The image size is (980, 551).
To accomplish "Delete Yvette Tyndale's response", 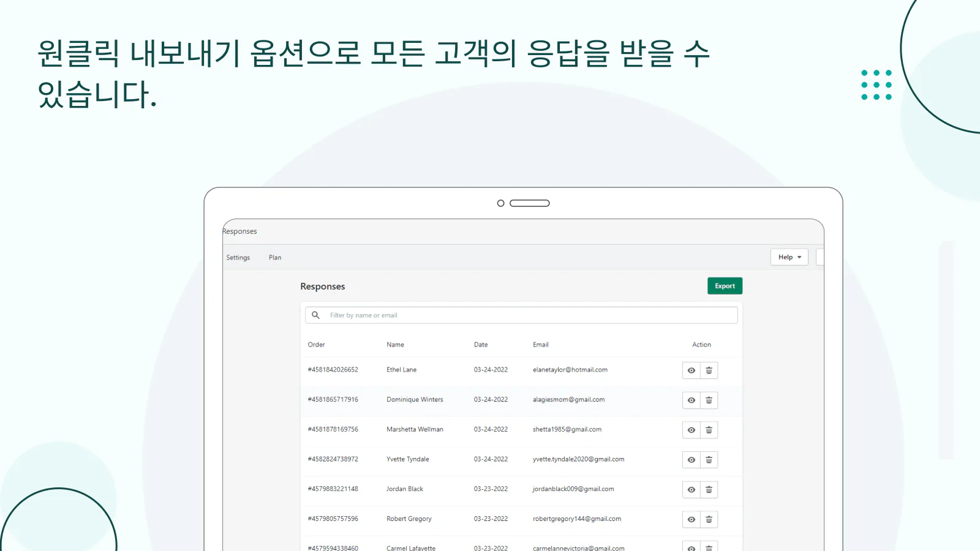I will click(709, 460).
